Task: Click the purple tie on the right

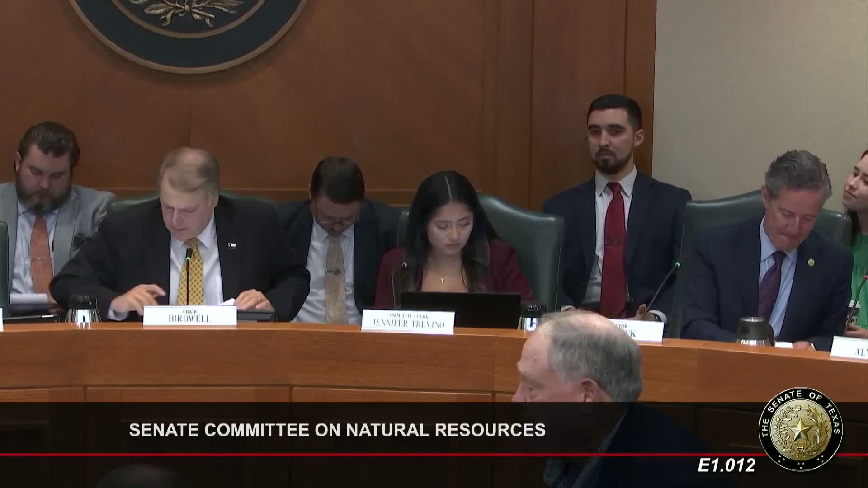Action: (772, 284)
